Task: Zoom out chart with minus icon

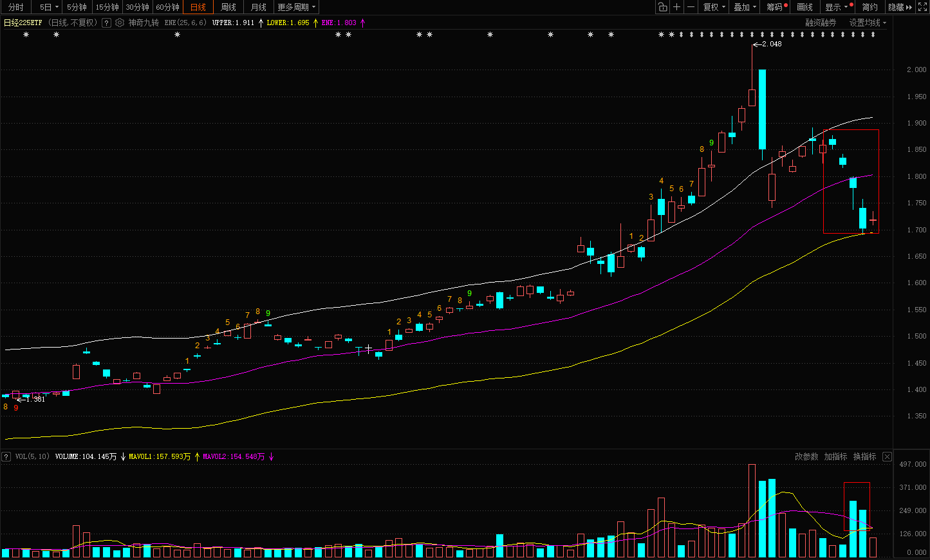Action: [691, 7]
